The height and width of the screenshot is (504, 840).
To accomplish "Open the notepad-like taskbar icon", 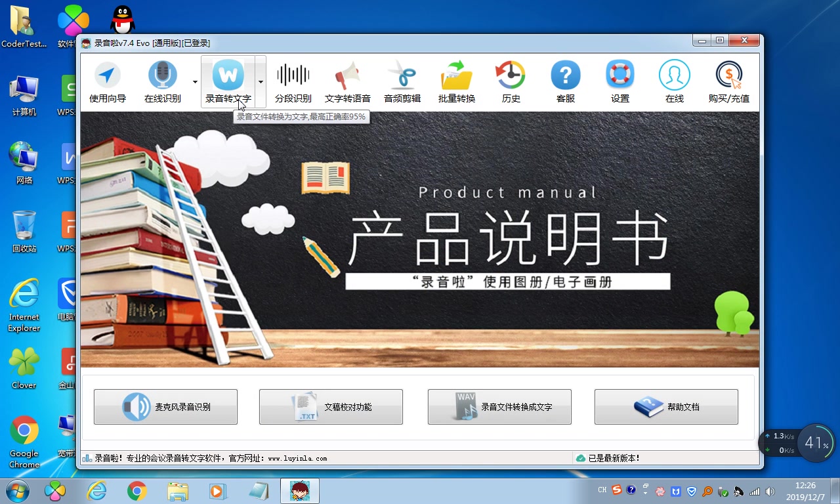I will coord(259,490).
